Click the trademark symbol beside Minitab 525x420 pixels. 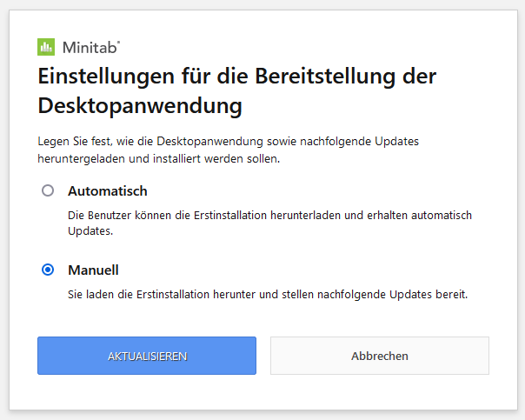tap(118, 43)
